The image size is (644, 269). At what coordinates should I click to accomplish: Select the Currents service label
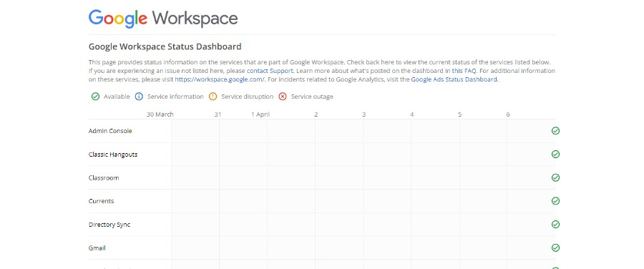point(102,201)
